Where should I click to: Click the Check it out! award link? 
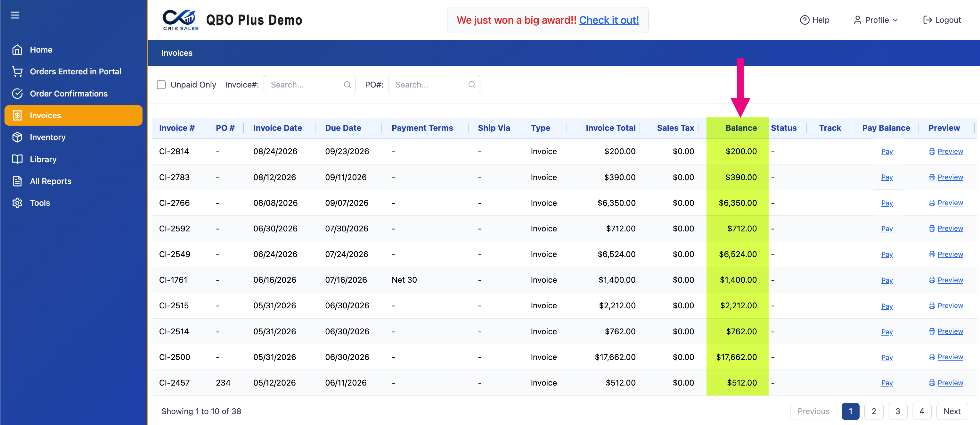coord(609,20)
